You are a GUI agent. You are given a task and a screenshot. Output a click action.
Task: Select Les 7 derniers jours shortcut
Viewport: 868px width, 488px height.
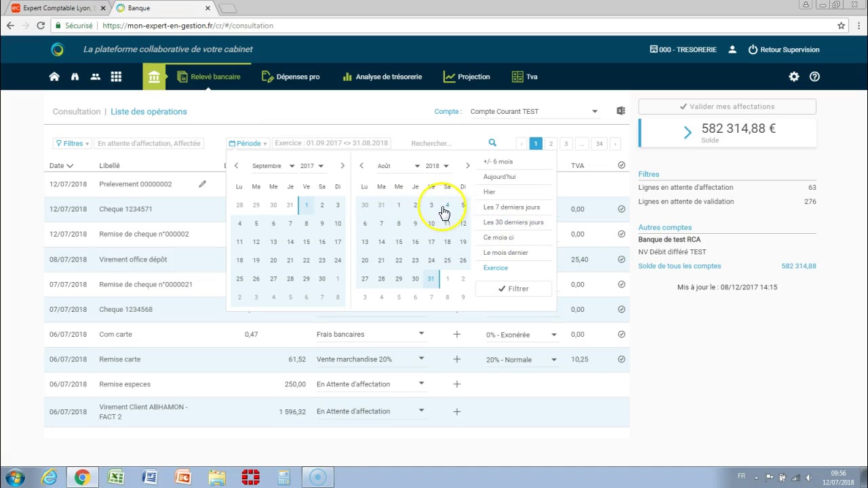(511, 207)
